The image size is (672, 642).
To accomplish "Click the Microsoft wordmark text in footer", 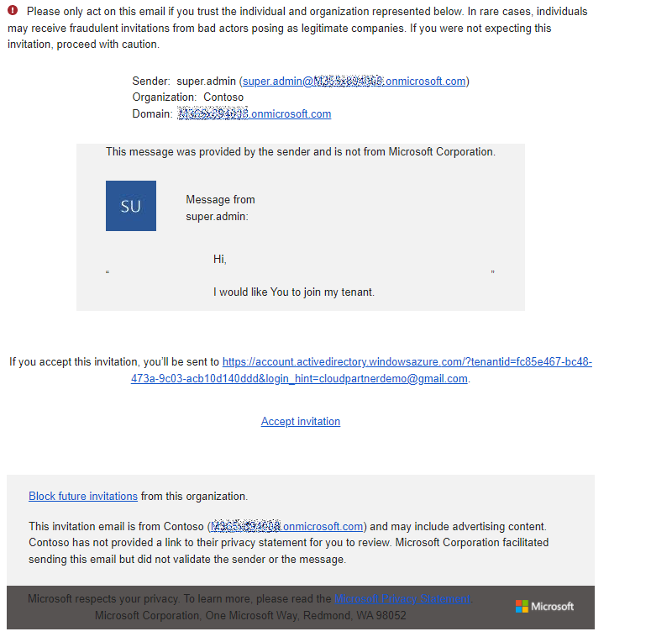I will click(553, 606).
